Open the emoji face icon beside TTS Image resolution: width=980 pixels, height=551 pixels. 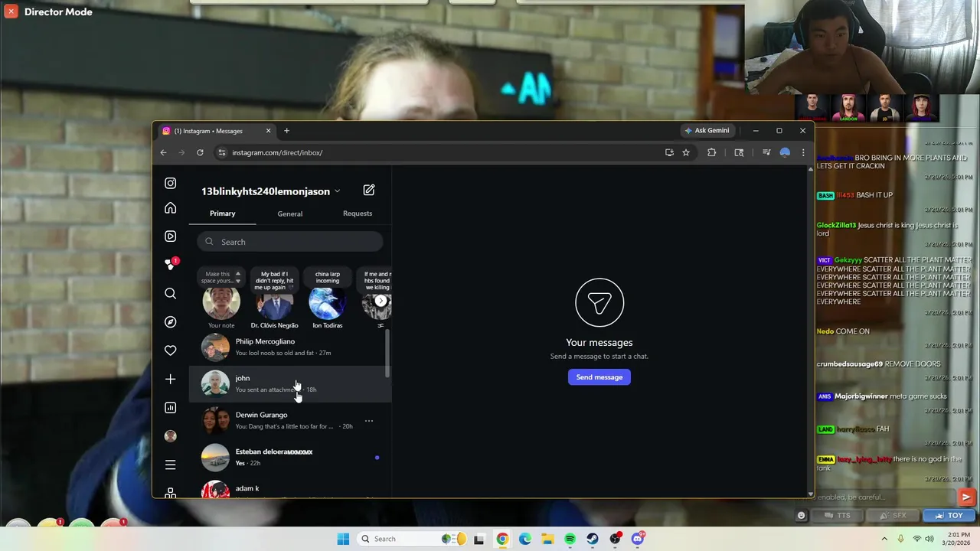(x=802, y=515)
